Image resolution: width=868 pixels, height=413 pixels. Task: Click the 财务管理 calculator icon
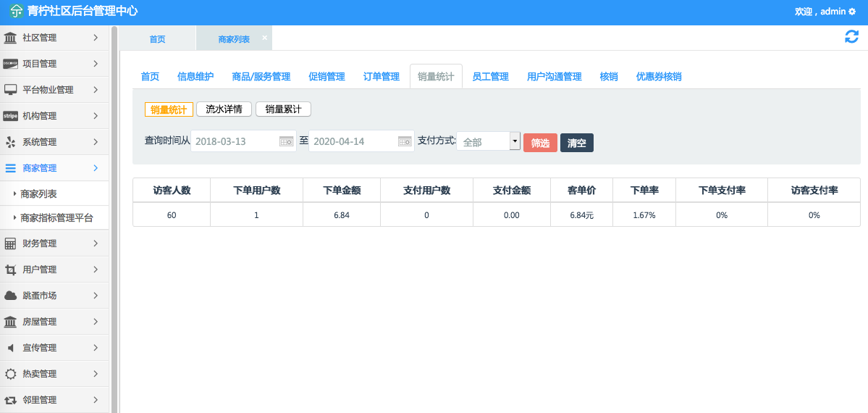pyautogui.click(x=10, y=243)
